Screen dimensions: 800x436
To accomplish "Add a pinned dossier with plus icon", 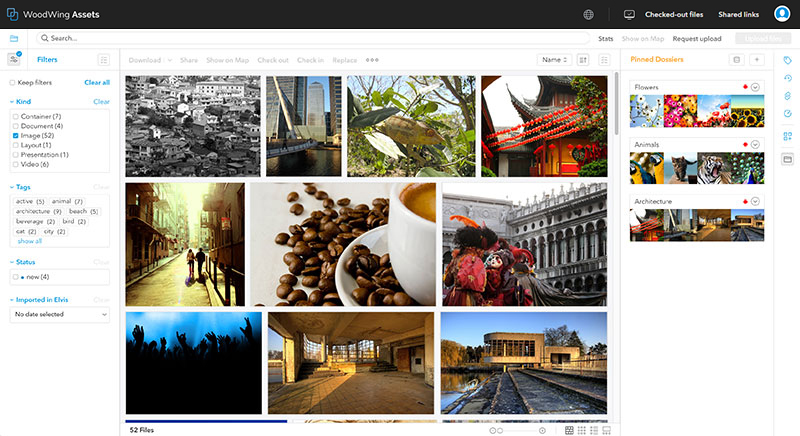I will pyautogui.click(x=757, y=60).
